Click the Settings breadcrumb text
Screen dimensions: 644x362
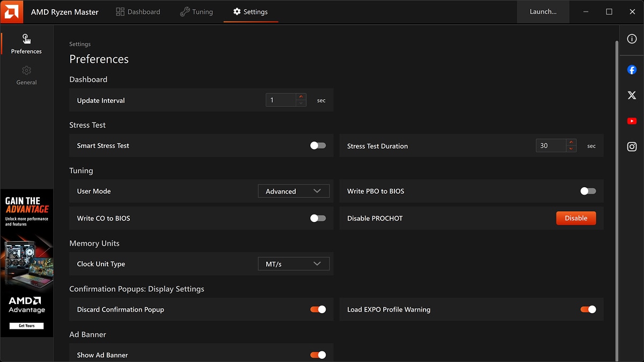pos(80,44)
